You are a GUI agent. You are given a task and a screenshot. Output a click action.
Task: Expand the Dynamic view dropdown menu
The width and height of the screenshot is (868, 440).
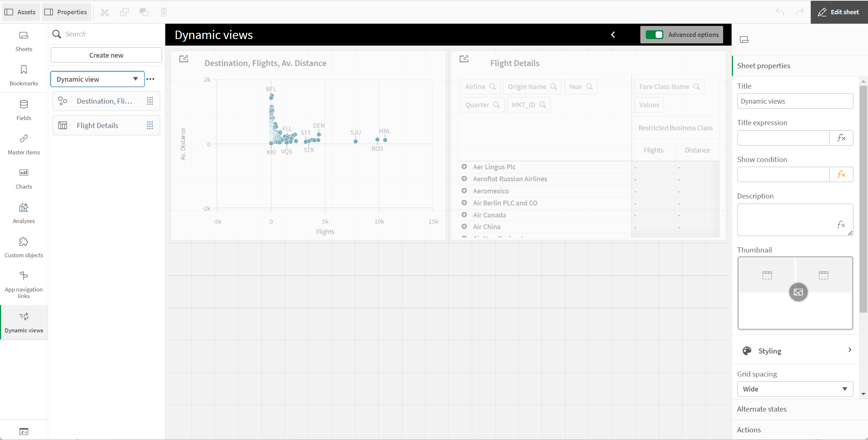pos(135,78)
